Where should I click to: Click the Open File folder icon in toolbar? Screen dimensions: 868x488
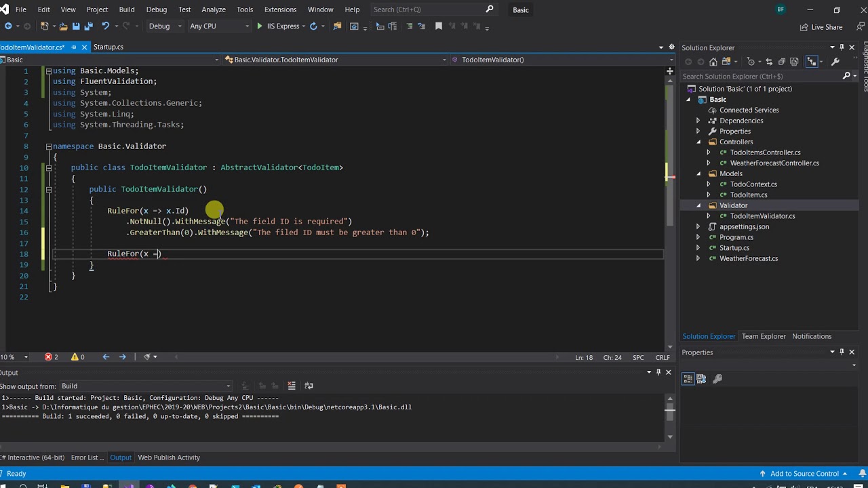63,26
